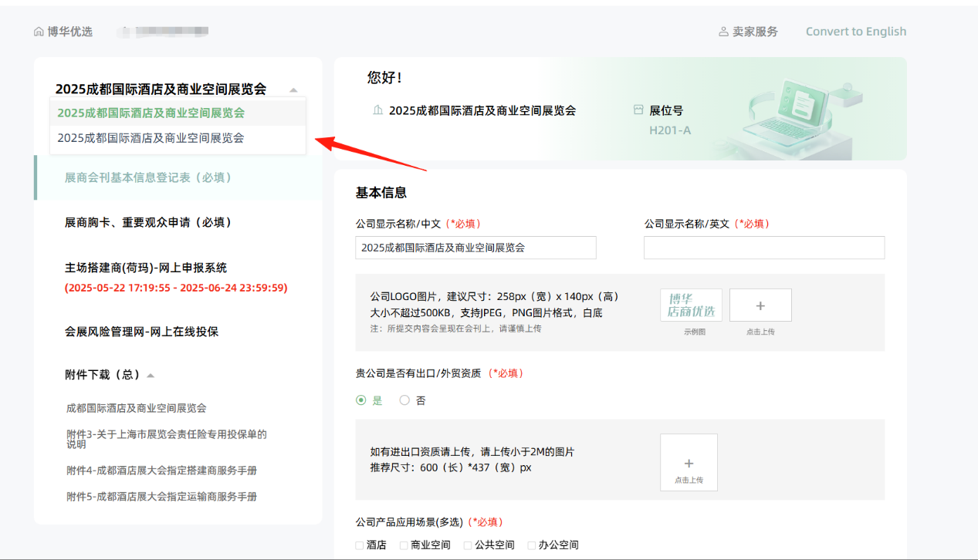Screen dimensions: 978x560
Task: Click the English company display name field
Action: click(x=763, y=248)
